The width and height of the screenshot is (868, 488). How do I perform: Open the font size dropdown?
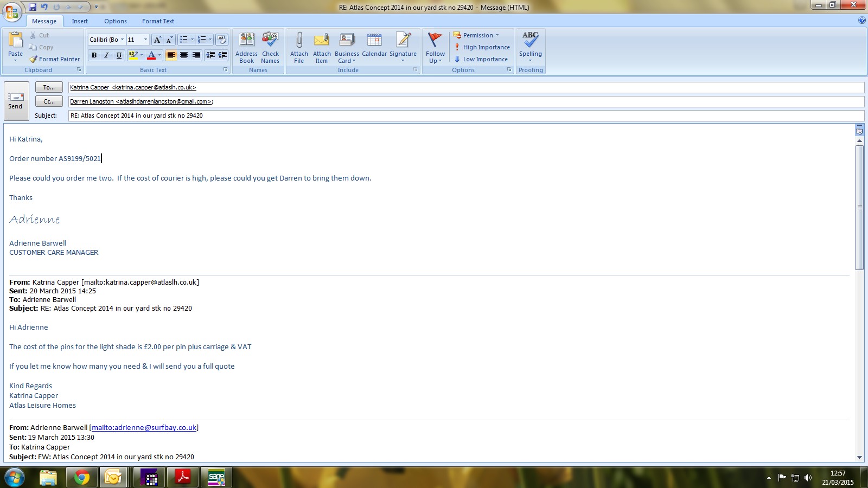click(x=145, y=40)
